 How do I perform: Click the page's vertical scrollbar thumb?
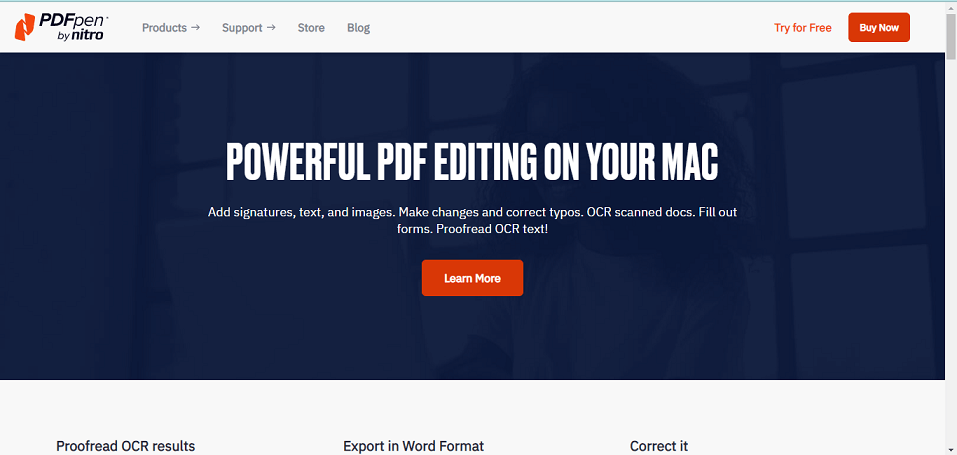coord(951,37)
